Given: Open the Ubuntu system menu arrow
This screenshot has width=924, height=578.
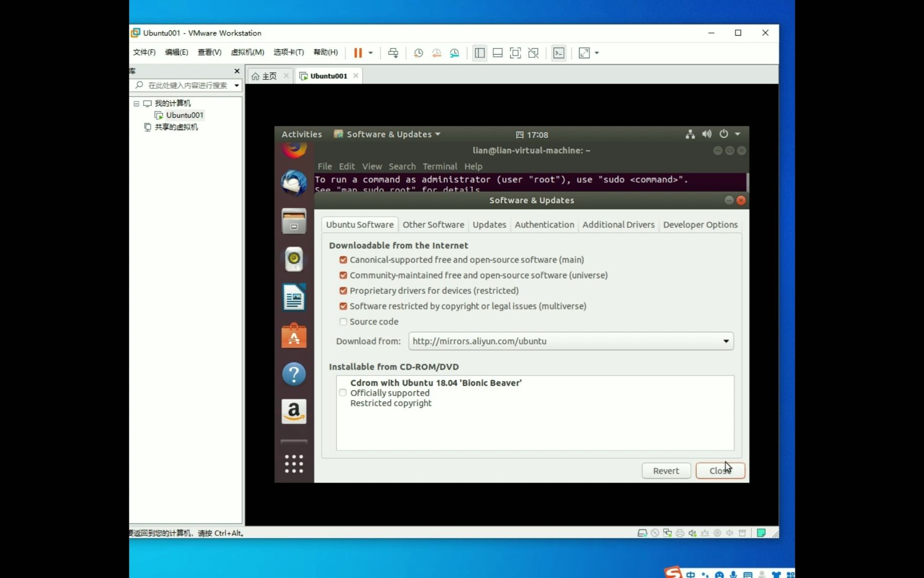Looking at the screenshot, I should [738, 134].
